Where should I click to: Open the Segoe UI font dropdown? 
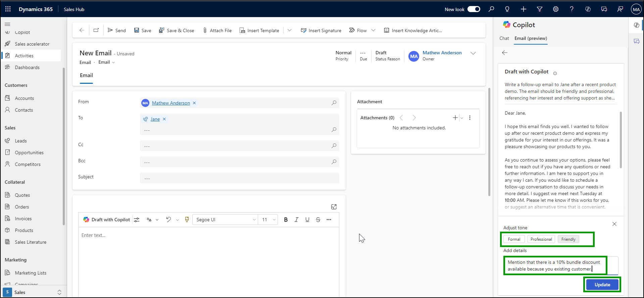click(x=225, y=220)
